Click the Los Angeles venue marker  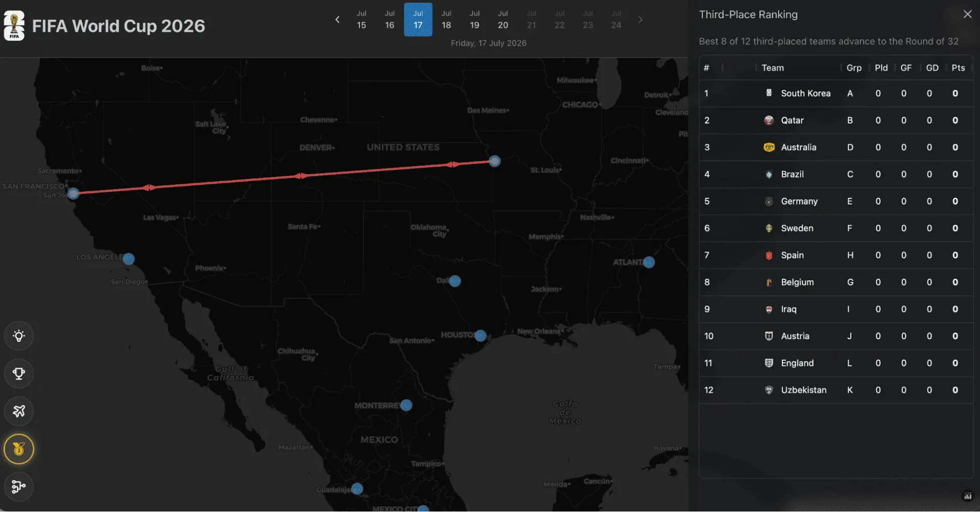129,259
